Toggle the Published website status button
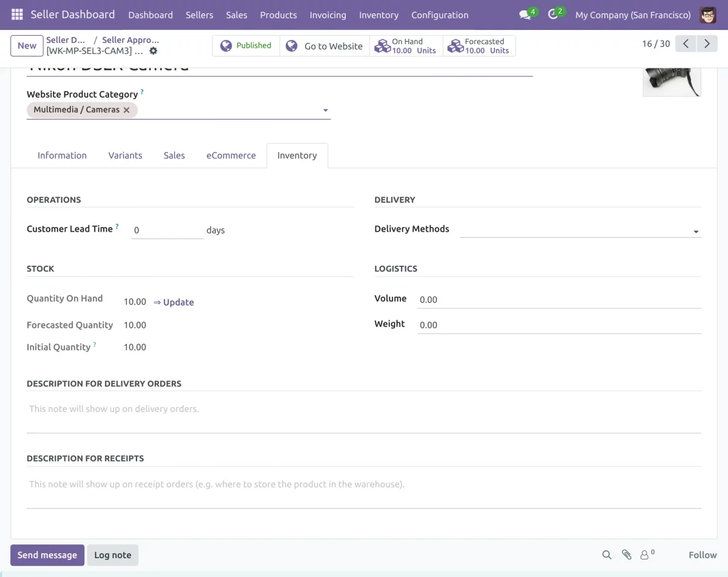The height and width of the screenshot is (577, 728). 246,46
